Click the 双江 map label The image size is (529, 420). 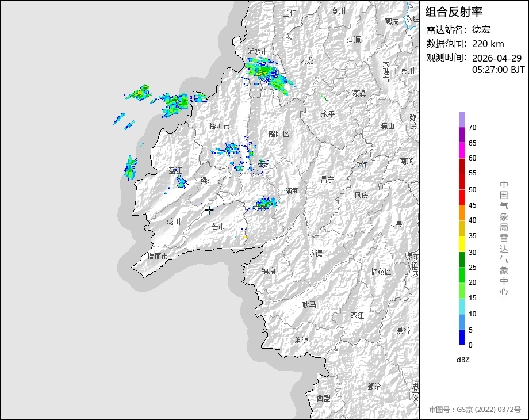tap(357, 315)
